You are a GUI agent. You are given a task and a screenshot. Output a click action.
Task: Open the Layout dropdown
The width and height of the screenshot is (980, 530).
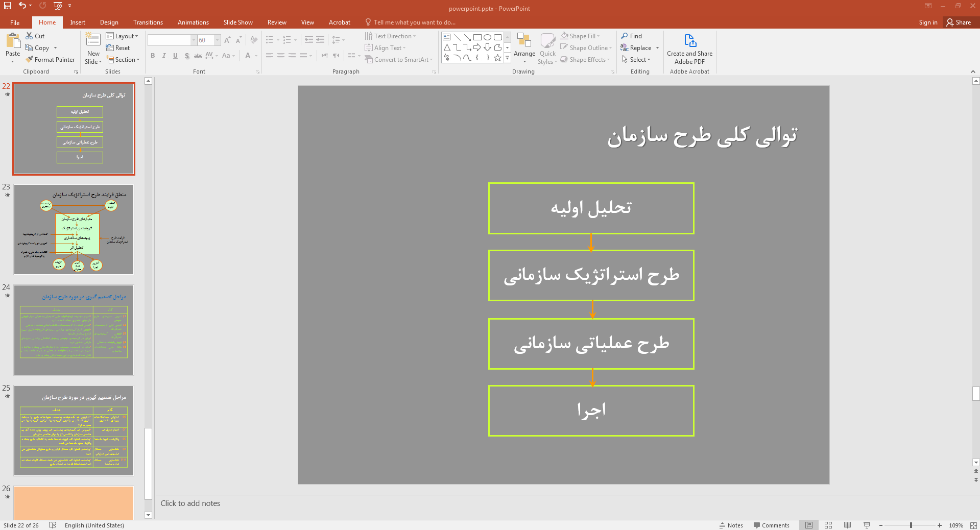pyautogui.click(x=122, y=36)
